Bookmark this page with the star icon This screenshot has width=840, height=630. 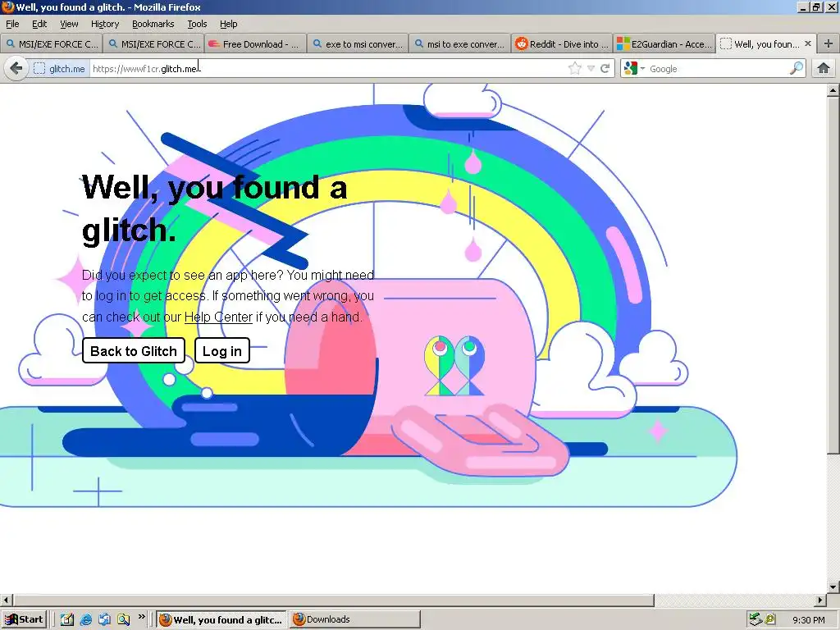click(x=575, y=69)
